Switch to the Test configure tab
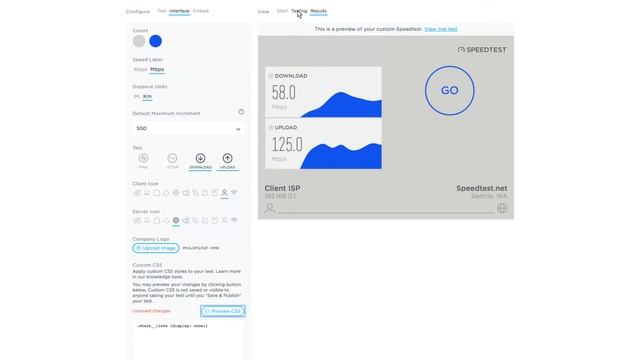 tap(162, 11)
